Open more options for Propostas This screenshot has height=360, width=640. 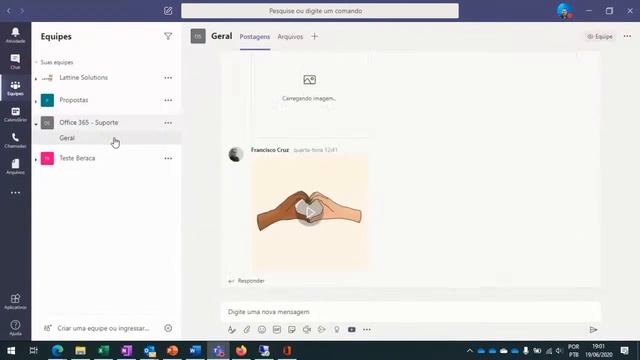tap(168, 100)
